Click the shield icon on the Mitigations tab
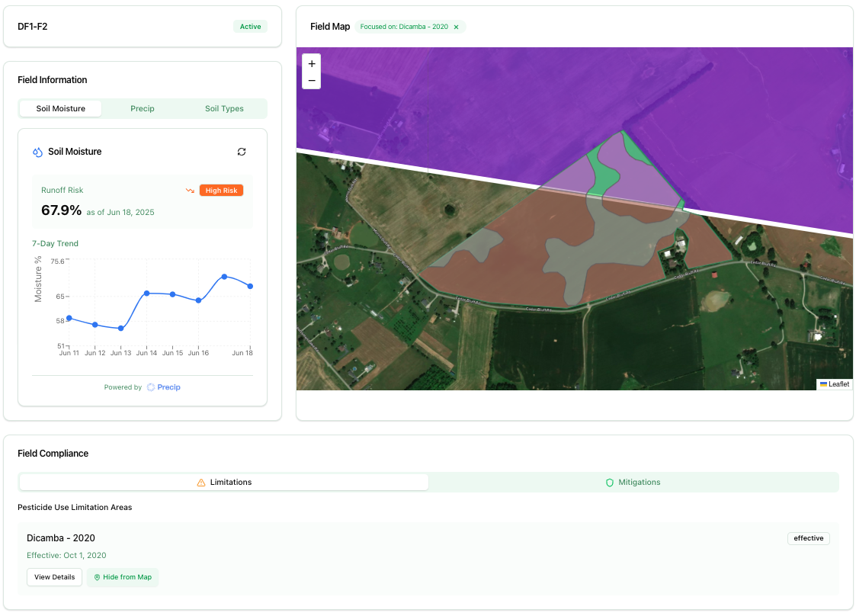The height and width of the screenshot is (616, 856). coord(610,482)
